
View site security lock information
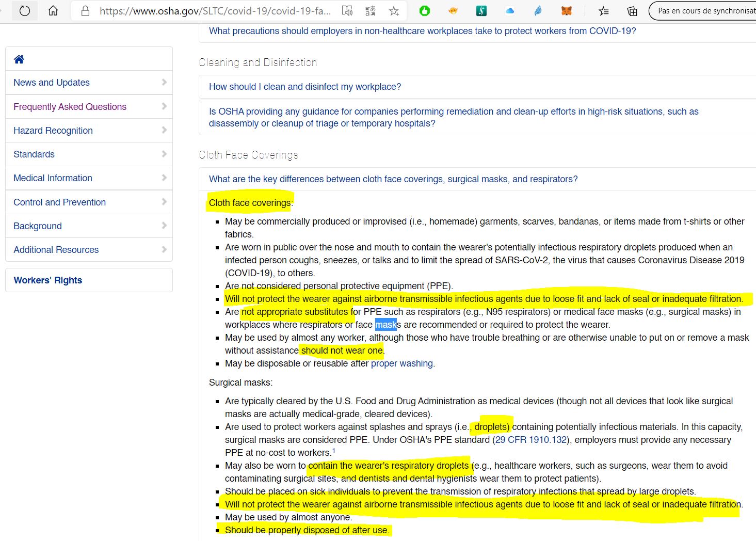(85, 11)
